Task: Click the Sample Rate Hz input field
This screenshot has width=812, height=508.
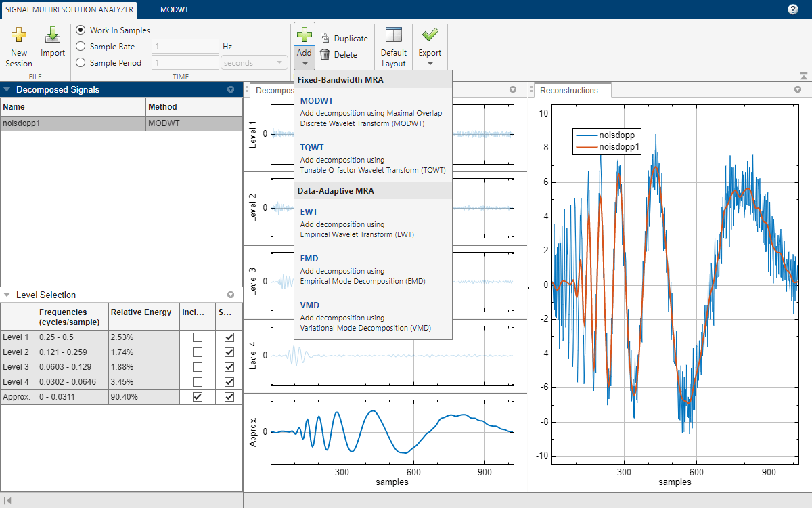Action: [185, 47]
